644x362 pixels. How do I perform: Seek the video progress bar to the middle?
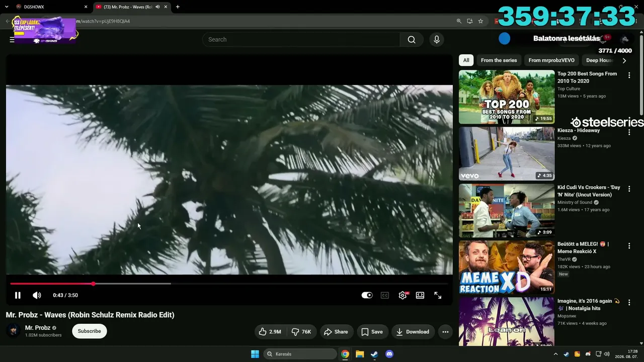point(229,284)
